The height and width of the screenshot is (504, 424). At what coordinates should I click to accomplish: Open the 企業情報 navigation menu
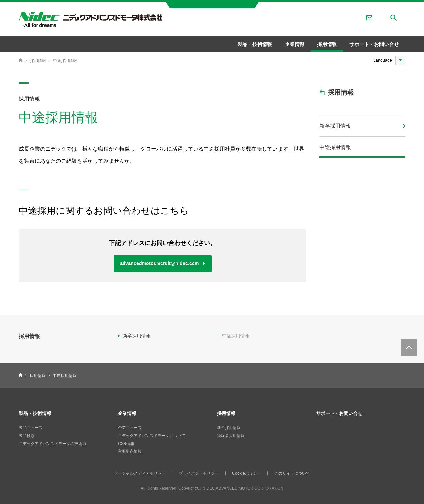[x=295, y=44]
